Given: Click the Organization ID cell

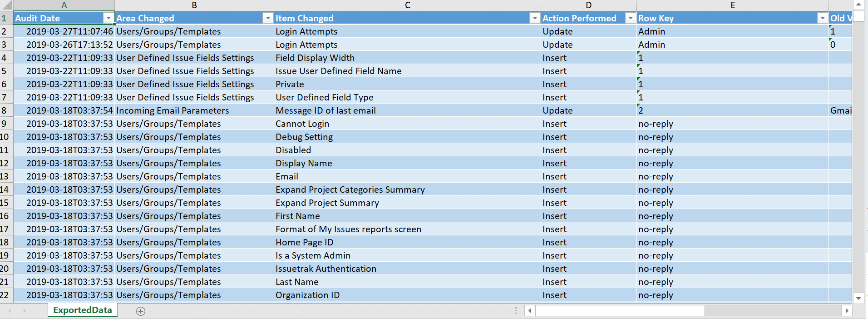Looking at the screenshot, I should coord(408,295).
